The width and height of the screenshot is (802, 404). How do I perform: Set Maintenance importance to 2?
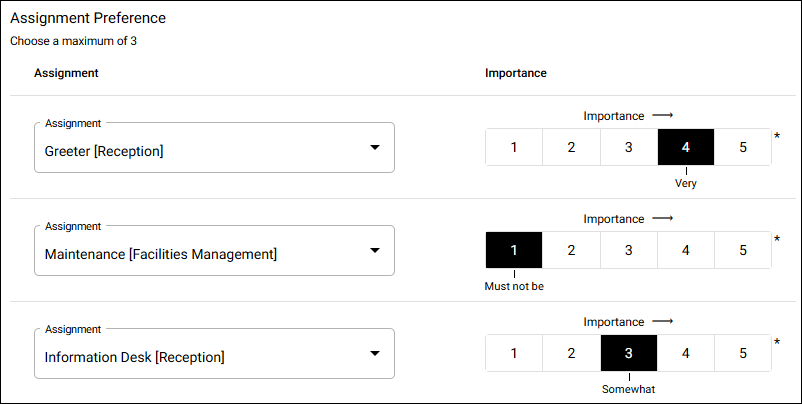click(x=571, y=250)
